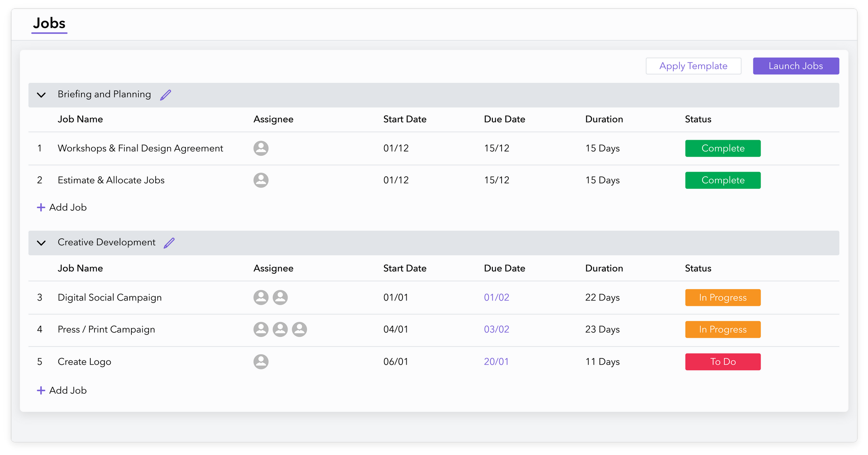Open the assignee avatar for Create Logo
The width and height of the screenshot is (868, 455).
tap(261, 361)
